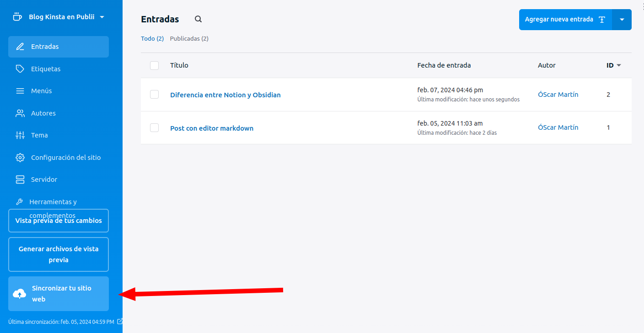Expand the Blog Kinsta en Publii site dropdown
Screen dimensions: 644x333
pos(102,17)
